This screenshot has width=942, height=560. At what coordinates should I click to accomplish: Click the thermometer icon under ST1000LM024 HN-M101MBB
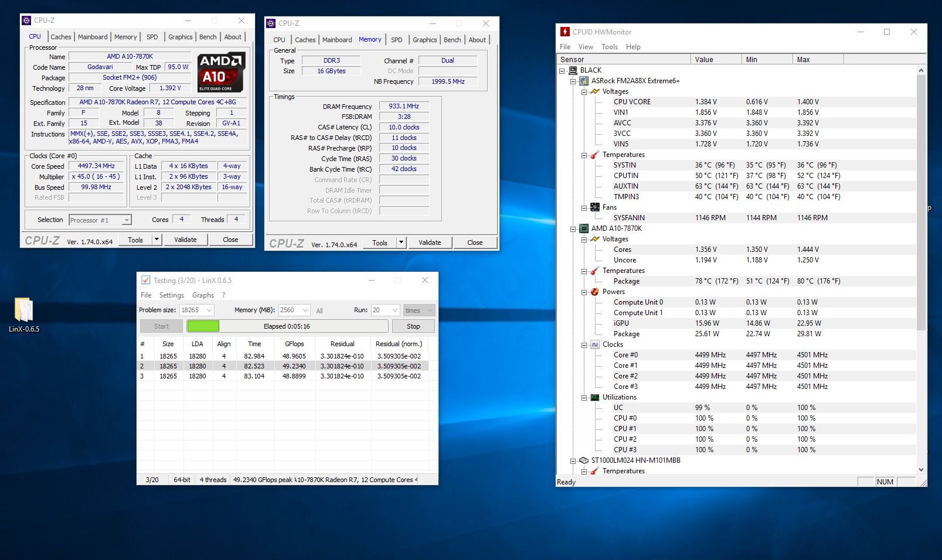pyautogui.click(x=595, y=471)
